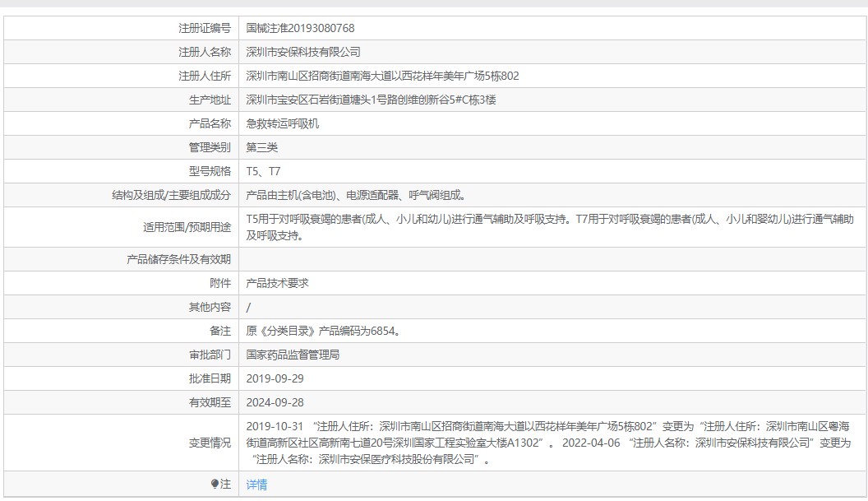Click the 管理类别 label
Image resolution: width=868 pixels, height=501 pixels.
(x=210, y=147)
